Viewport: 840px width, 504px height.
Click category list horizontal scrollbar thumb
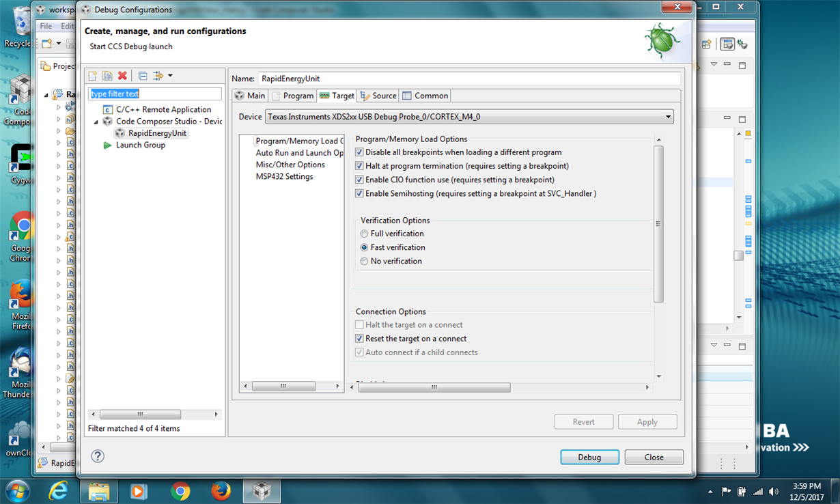point(283,387)
